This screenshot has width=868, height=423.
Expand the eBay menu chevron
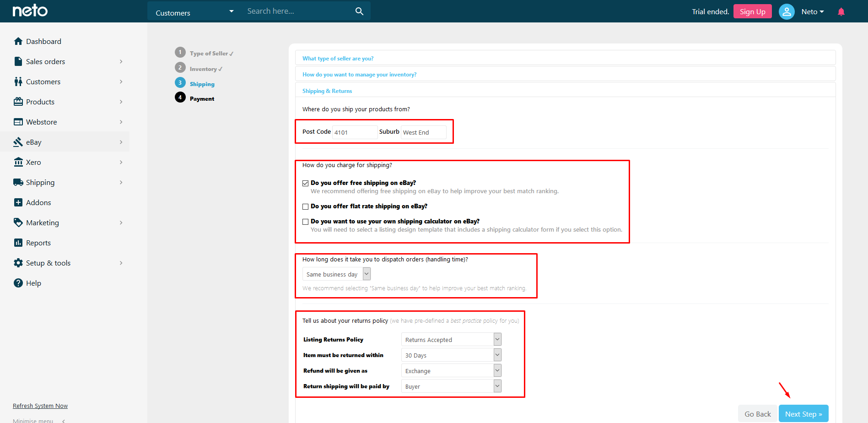pyautogui.click(x=121, y=142)
